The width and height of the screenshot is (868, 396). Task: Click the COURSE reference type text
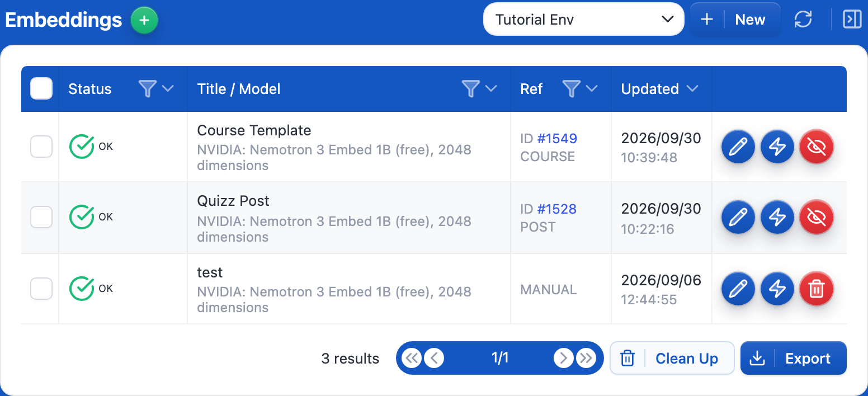click(x=548, y=157)
